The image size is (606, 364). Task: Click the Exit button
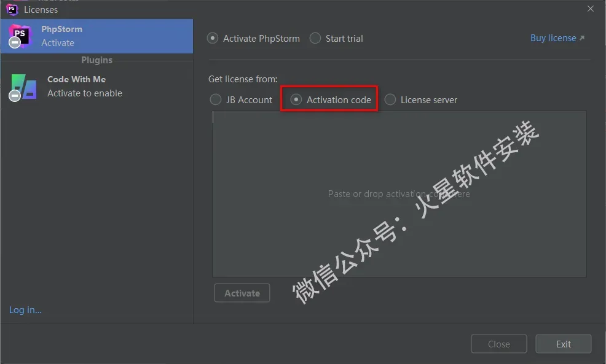click(564, 344)
